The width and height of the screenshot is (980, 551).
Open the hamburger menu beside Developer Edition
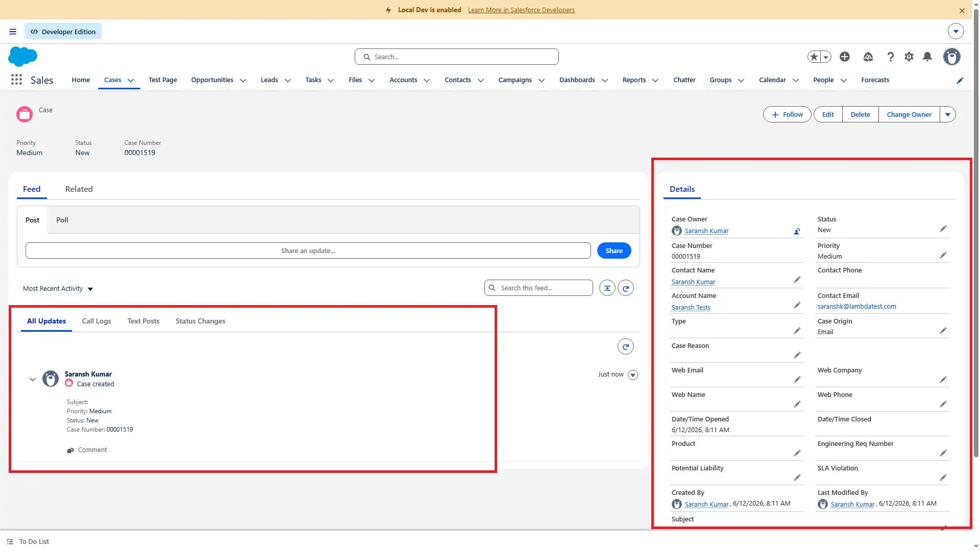(x=13, y=32)
